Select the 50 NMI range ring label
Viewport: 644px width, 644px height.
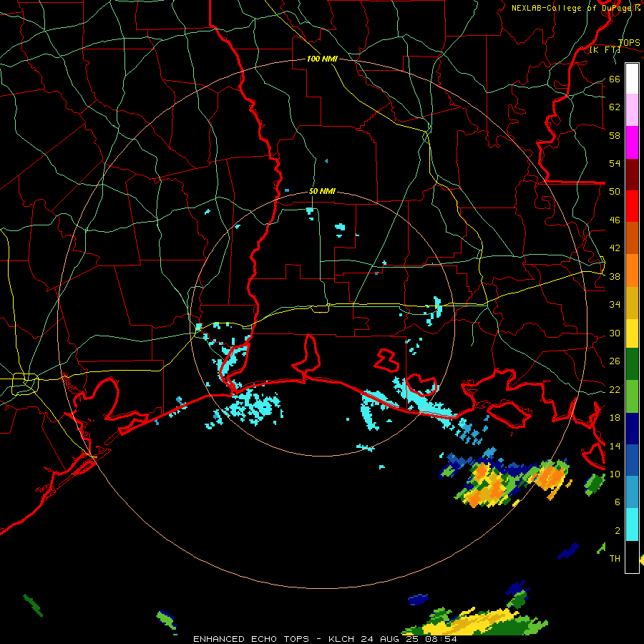322,191
